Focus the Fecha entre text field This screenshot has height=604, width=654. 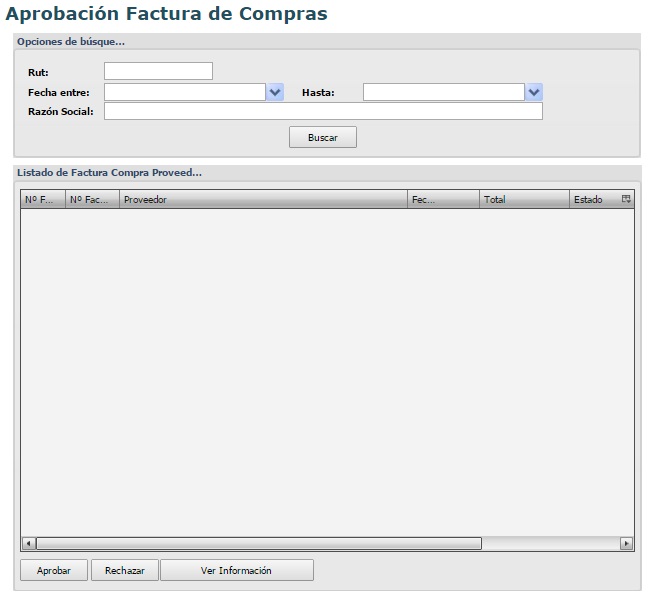[185, 92]
